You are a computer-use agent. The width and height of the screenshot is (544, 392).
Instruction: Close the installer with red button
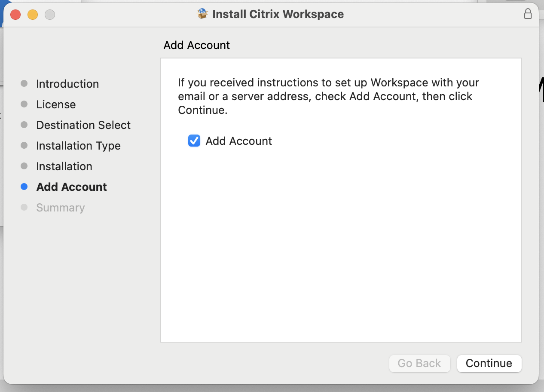coord(15,15)
